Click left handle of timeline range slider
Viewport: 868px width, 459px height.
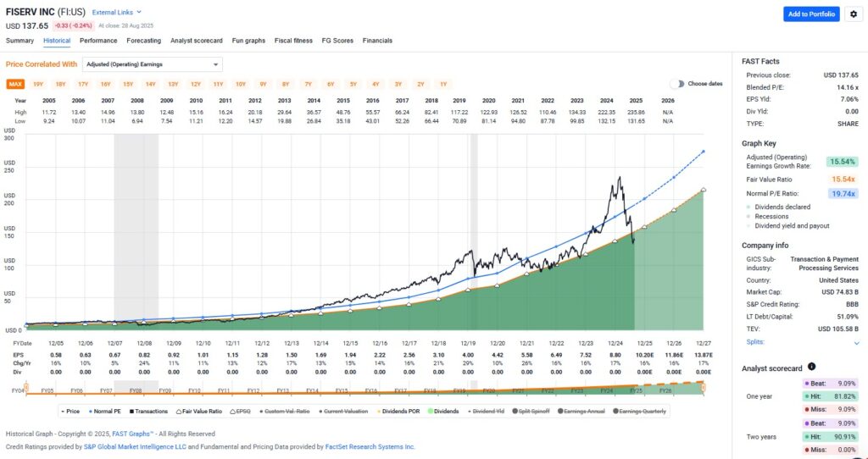pos(25,388)
